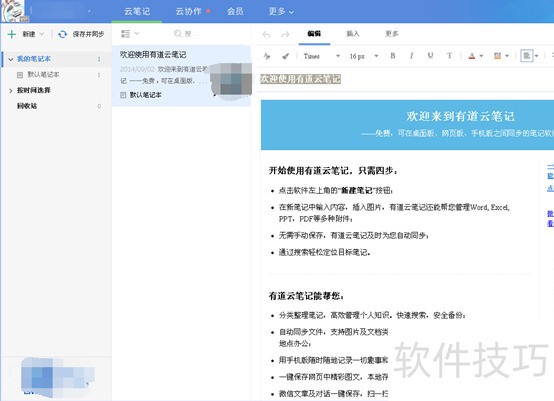This screenshot has width=554, height=401.
Task: Select the format painter brush
Action: (x=285, y=56)
